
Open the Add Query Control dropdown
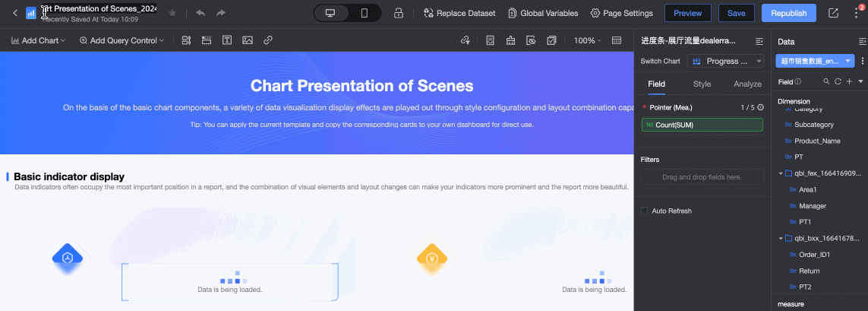[122, 40]
